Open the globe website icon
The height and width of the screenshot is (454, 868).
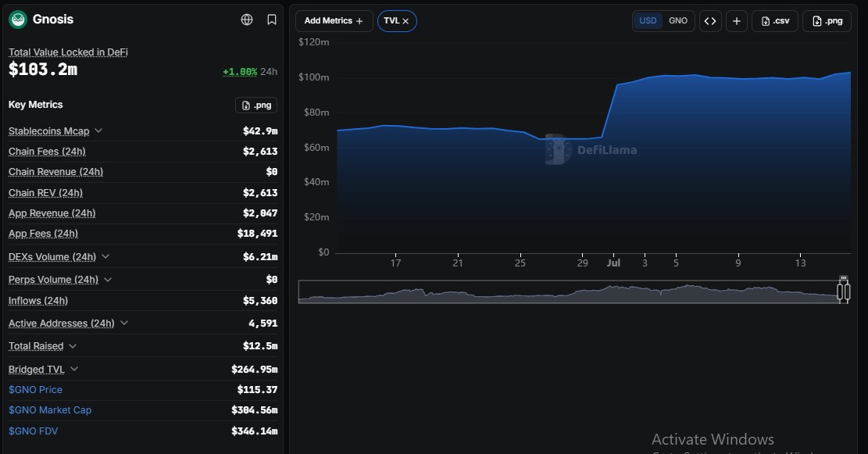click(247, 20)
